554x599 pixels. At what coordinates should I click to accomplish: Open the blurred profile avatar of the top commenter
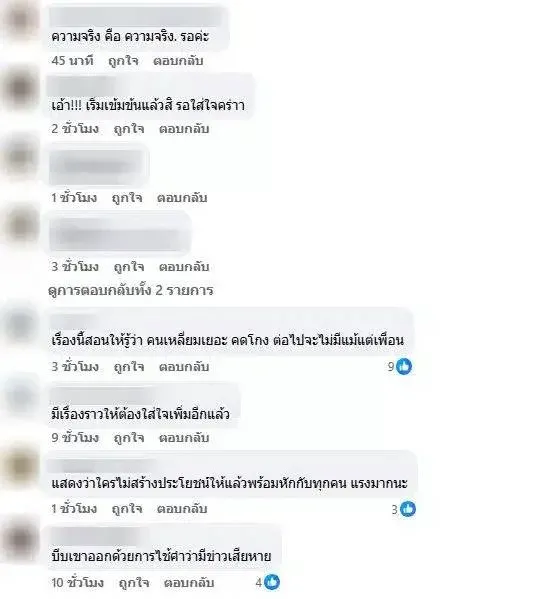21,21
